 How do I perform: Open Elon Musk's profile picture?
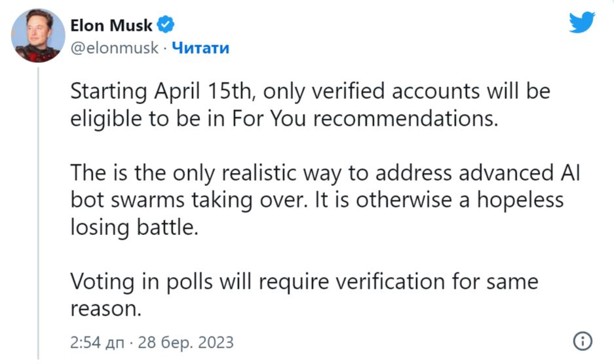(x=38, y=35)
